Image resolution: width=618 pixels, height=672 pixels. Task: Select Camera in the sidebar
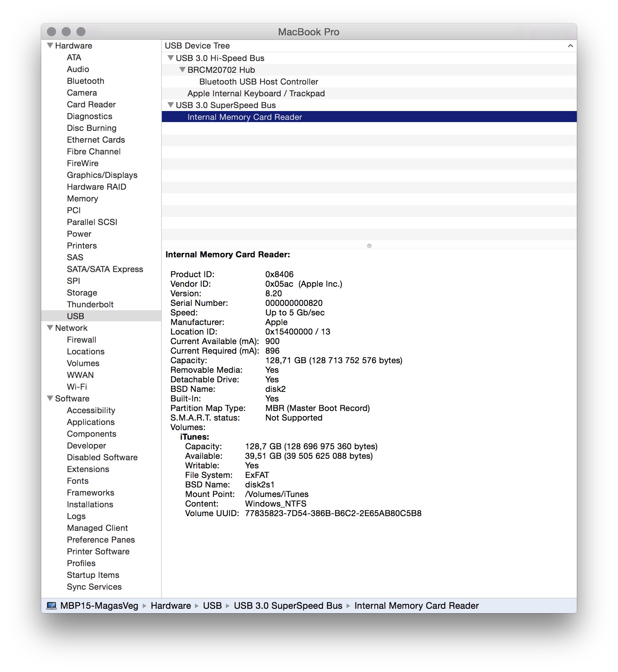[82, 93]
